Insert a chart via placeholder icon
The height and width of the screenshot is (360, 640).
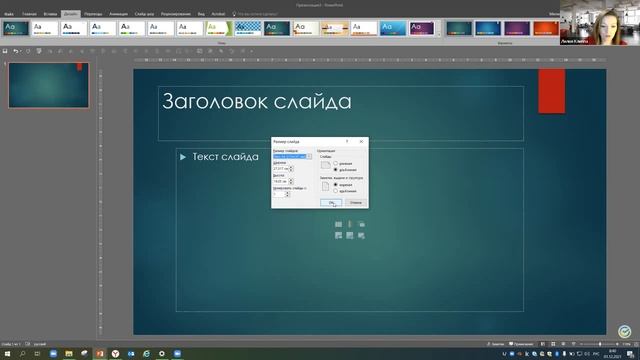pyautogui.click(x=350, y=224)
